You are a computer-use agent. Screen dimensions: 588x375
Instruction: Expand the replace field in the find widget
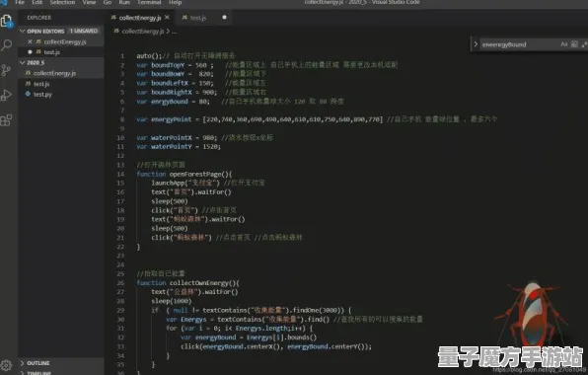[x=476, y=44]
